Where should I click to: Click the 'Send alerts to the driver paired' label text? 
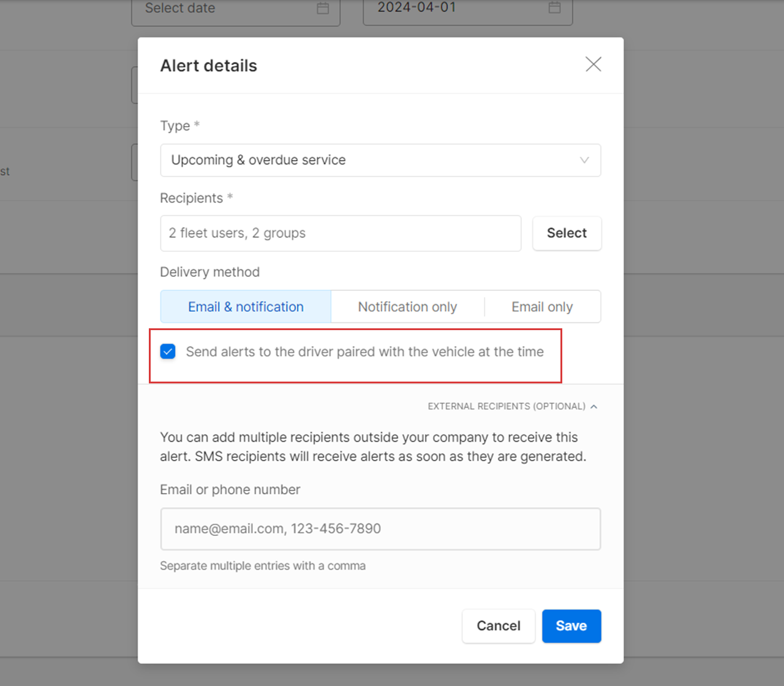pos(365,352)
